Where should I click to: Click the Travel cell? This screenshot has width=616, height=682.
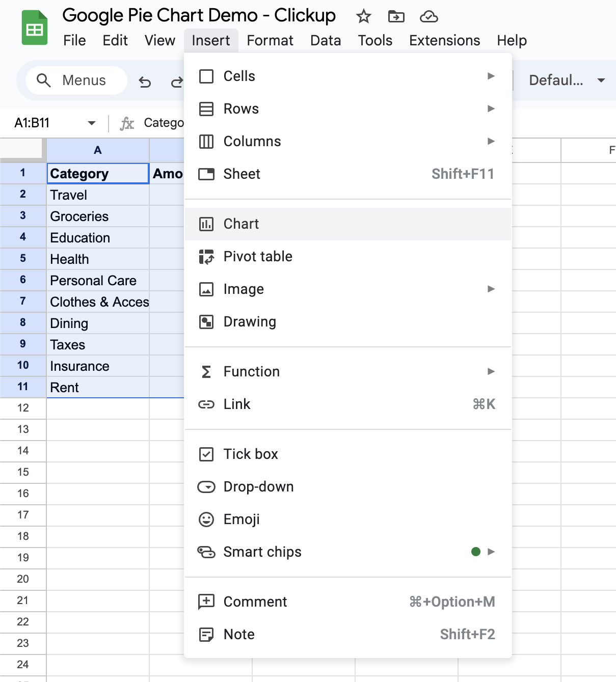point(98,195)
